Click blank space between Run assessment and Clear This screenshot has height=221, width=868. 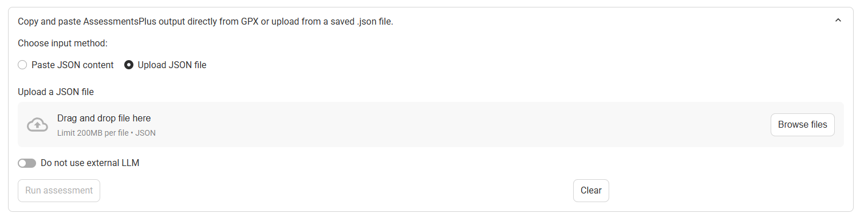(337, 191)
